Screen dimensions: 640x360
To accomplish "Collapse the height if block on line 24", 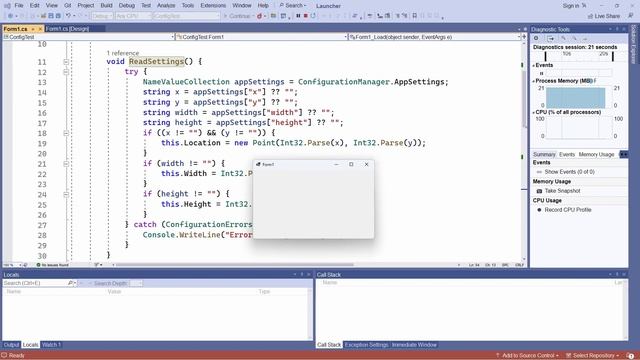I will pyautogui.click(x=66, y=194).
